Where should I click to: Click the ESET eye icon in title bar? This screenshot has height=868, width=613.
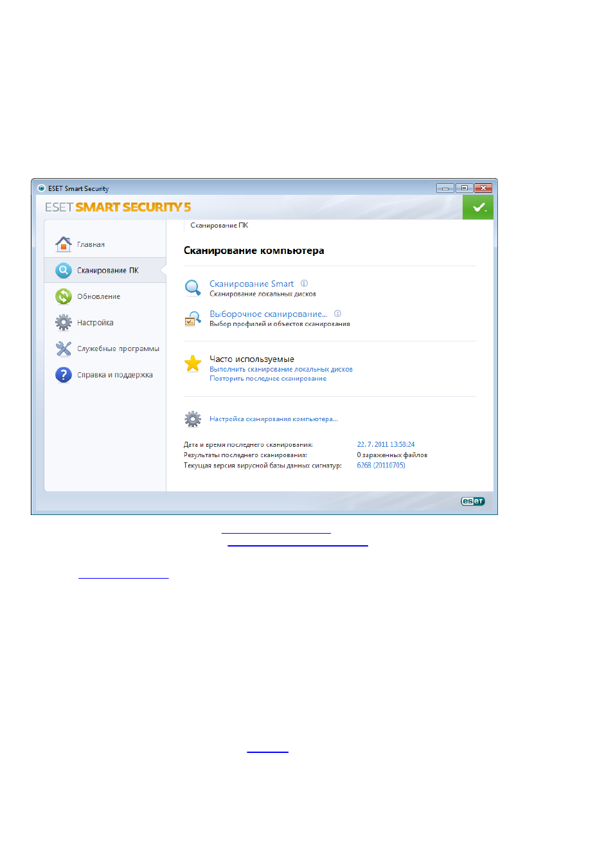click(41, 188)
